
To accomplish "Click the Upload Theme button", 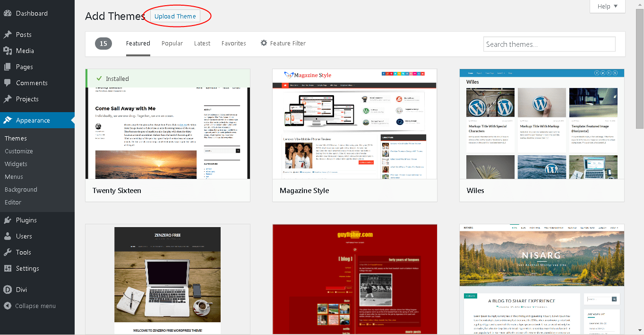I will 175,16.
